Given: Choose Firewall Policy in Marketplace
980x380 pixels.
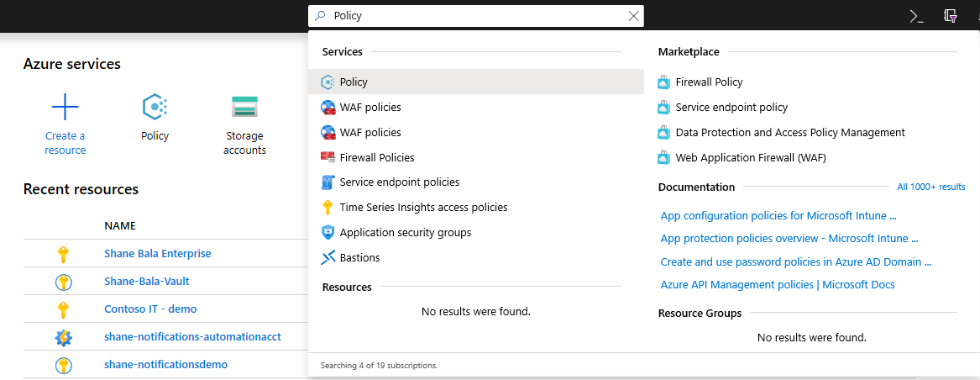Looking at the screenshot, I should 709,82.
